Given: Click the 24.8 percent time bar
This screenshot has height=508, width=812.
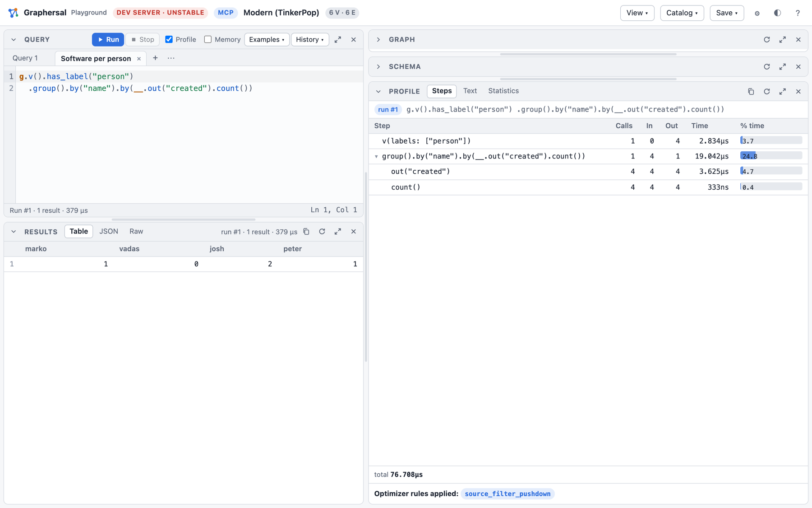Looking at the screenshot, I should (x=771, y=156).
